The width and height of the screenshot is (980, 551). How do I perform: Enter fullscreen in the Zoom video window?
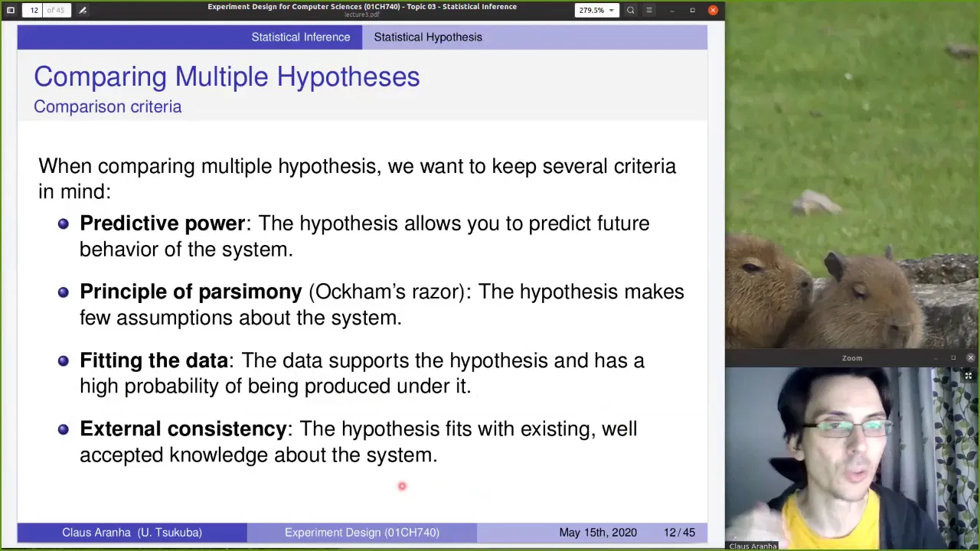(968, 376)
